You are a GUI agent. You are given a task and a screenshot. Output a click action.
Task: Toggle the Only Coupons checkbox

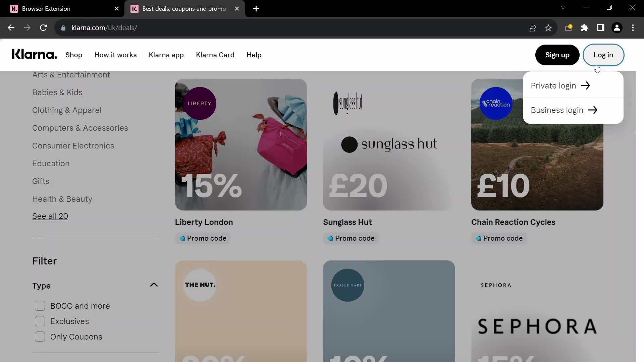point(39,337)
